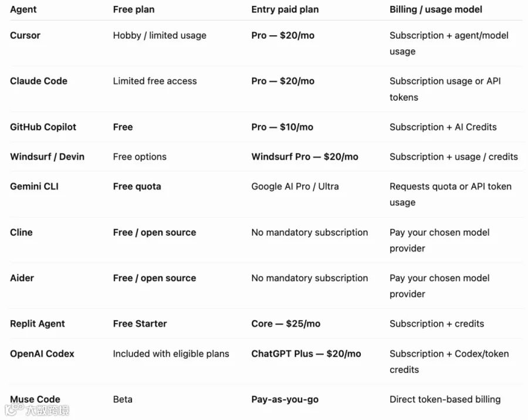The width and height of the screenshot is (528, 420).
Task: Select the Windsurf Pro — $20/mo cell
Action: click(304, 157)
